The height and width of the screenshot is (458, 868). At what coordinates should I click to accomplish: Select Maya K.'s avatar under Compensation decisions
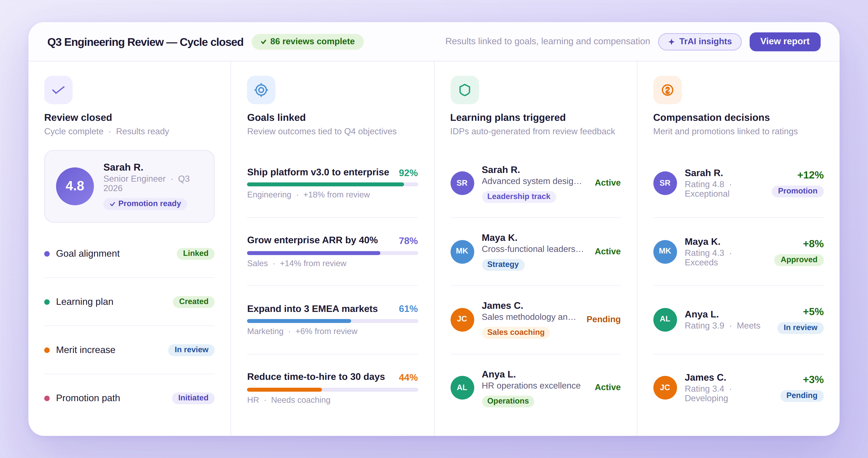(665, 252)
